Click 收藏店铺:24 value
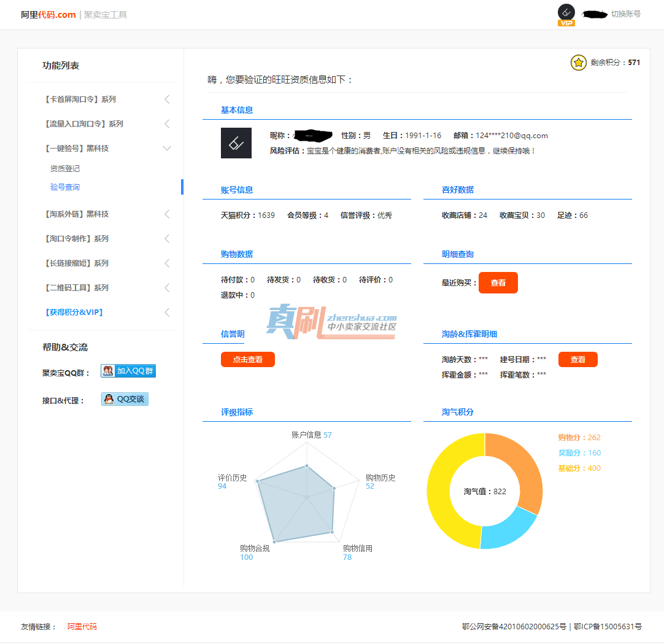 tap(464, 215)
